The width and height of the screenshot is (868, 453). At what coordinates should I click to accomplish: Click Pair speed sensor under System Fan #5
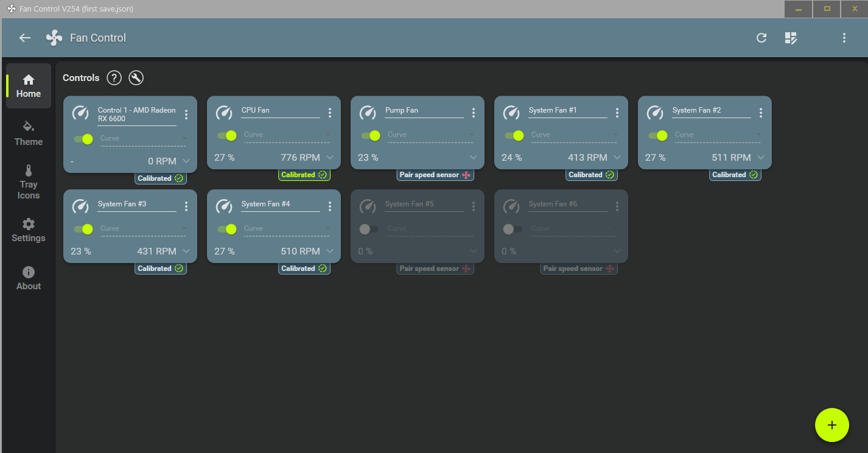[435, 269]
